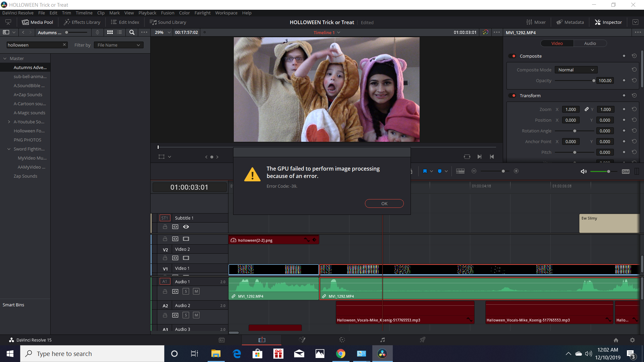Toggle viewer loop playback icon
The height and width of the screenshot is (362, 644).
pos(467,157)
